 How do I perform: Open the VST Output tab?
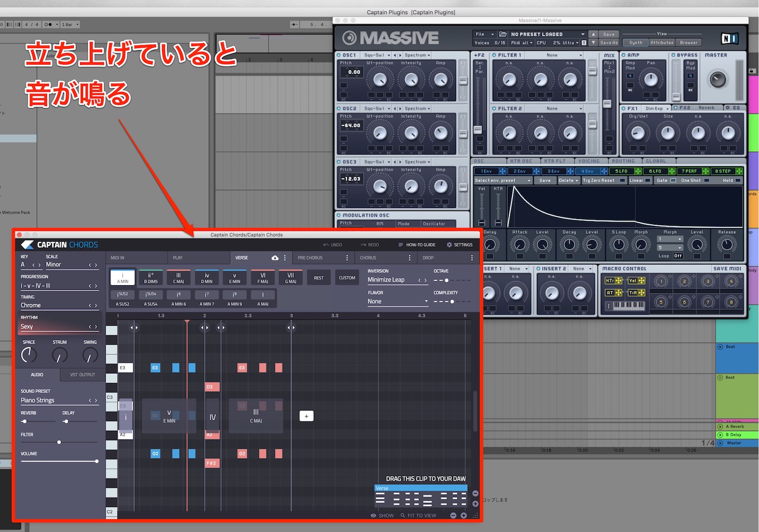click(x=83, y=375)
